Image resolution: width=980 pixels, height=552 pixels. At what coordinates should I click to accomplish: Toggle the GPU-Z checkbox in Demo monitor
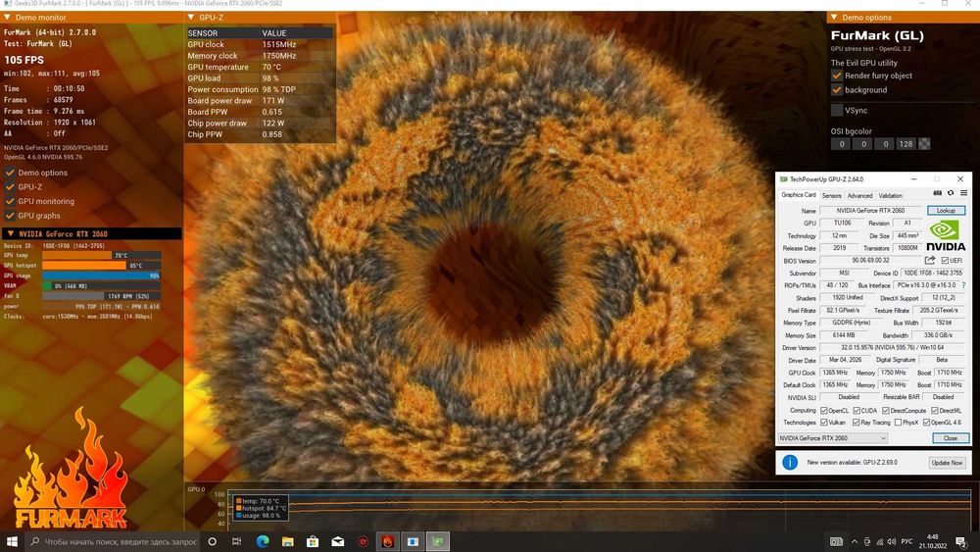10,187
